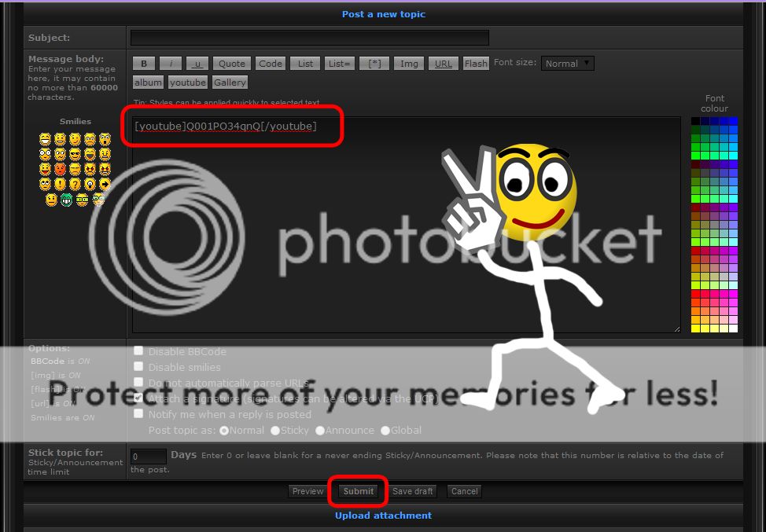Click the List= ordered list button
The height and width of the screenshot is (532, 766).
[340, 64]
